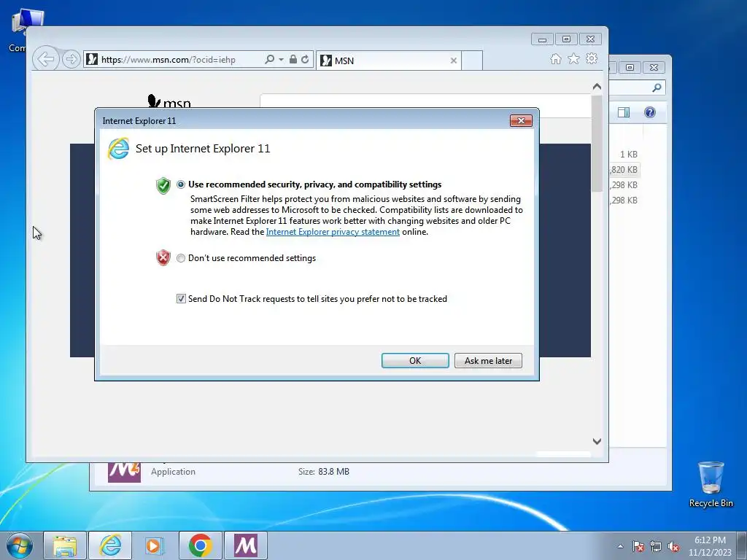
Task: Toggle Send Do Not Track requests checkbox
Action: pyautogui.click(x=181, y=298)
